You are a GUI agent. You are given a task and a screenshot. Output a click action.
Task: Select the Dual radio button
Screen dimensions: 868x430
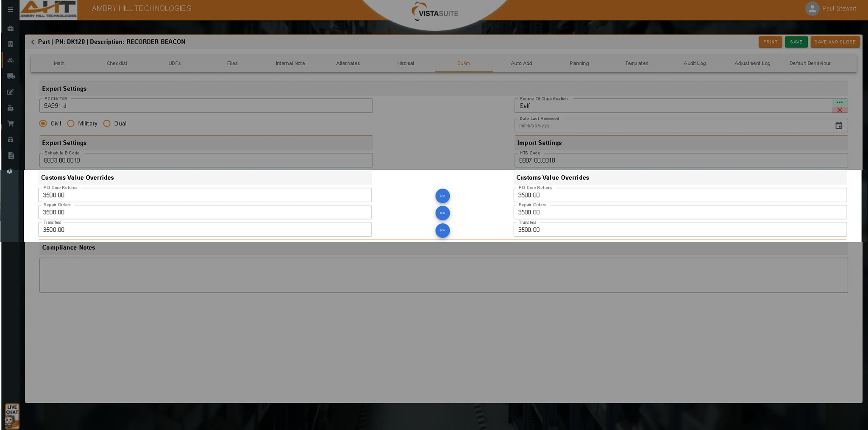click(107, 124)
